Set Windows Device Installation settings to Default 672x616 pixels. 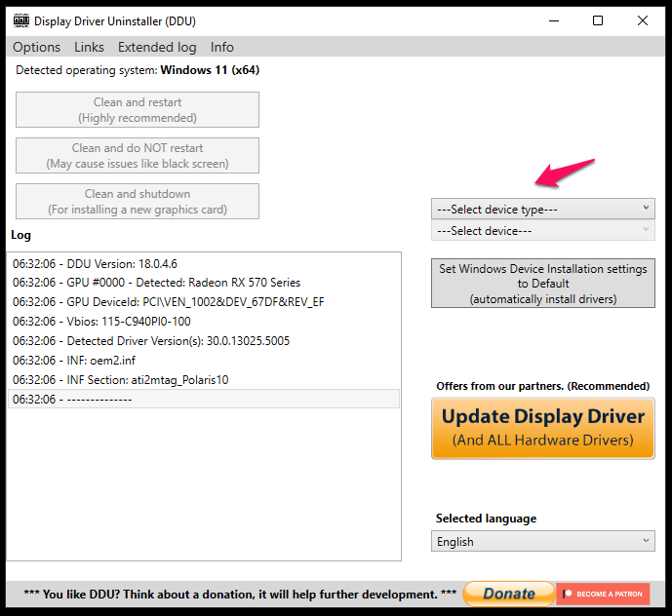pos(543,284)
